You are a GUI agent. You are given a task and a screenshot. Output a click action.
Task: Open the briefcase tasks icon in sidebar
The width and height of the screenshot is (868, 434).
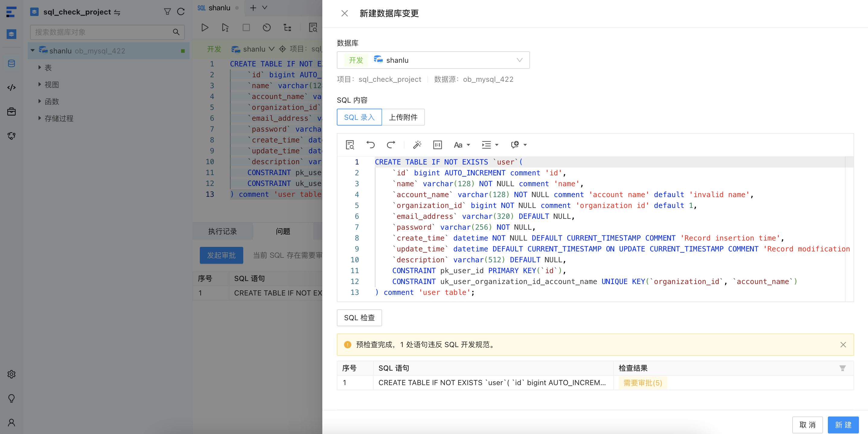pos(11,112)
